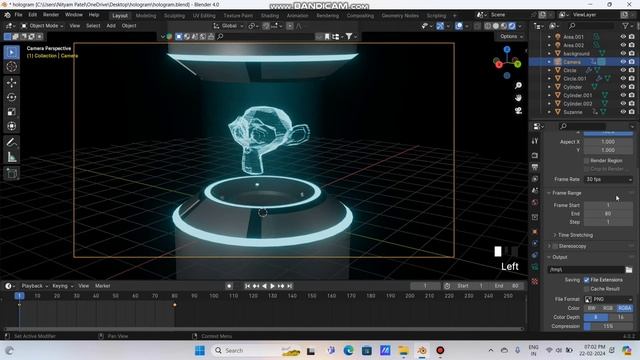This screenshot has width=640, height=360.
Task: Enable the Cache Result checkbox
Action: click(x=587, y=289)
